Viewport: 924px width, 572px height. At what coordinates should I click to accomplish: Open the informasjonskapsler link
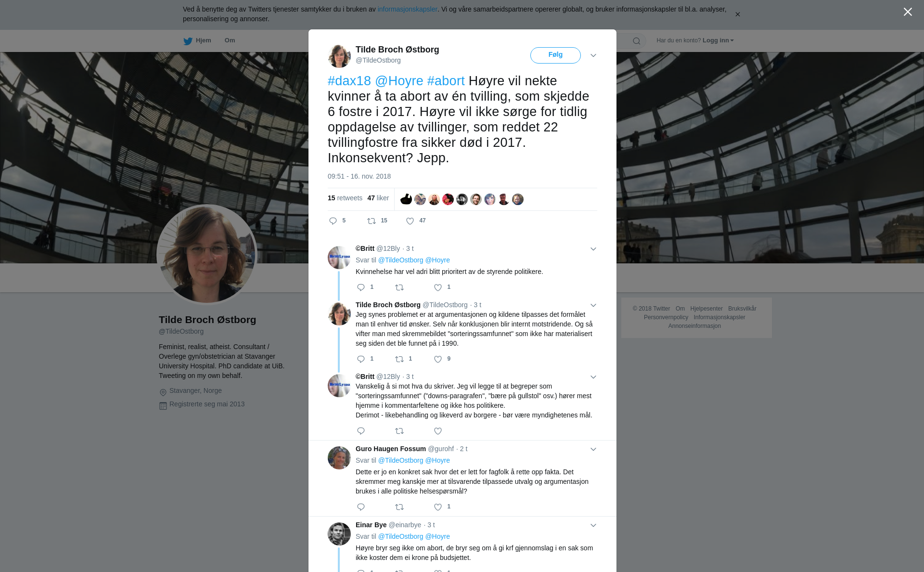point(407,9)
